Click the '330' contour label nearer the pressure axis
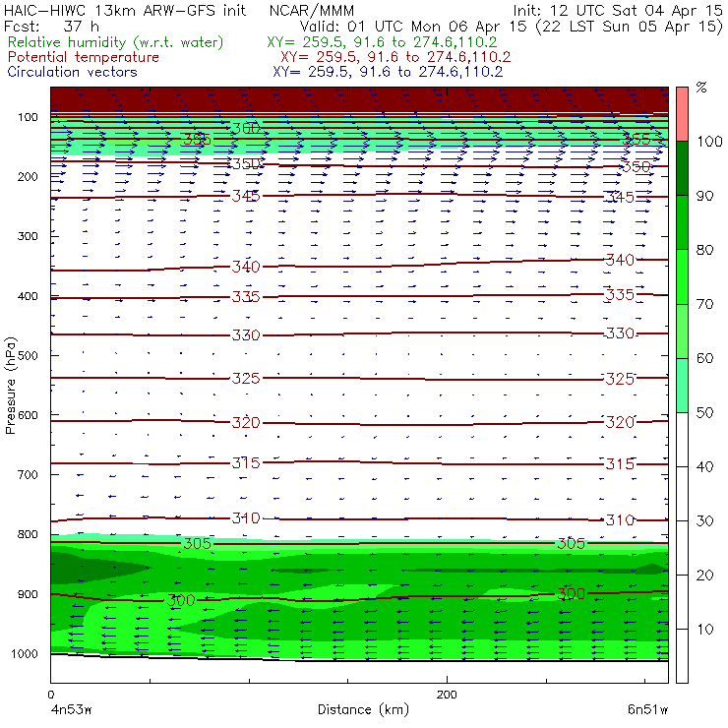728x728 pixels. pyautogui.click(x=246, y=334)
